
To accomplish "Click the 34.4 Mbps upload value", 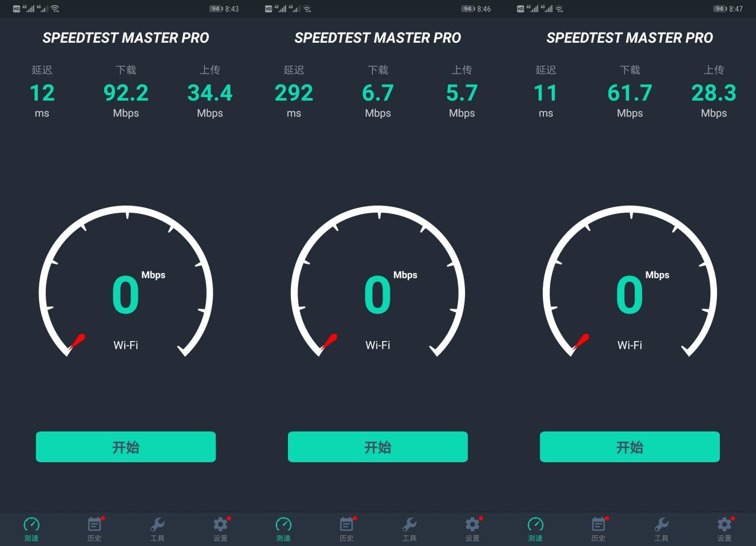I will tap(210, 93).
